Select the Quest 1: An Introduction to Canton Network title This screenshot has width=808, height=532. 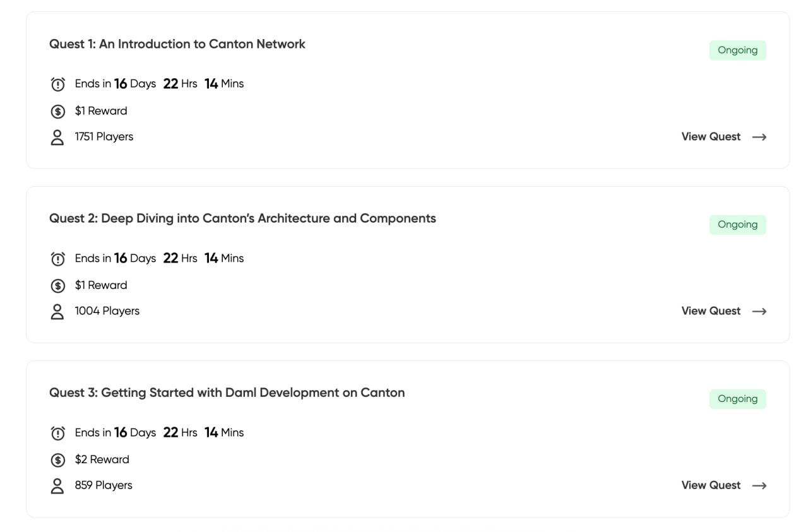(177, 44)
